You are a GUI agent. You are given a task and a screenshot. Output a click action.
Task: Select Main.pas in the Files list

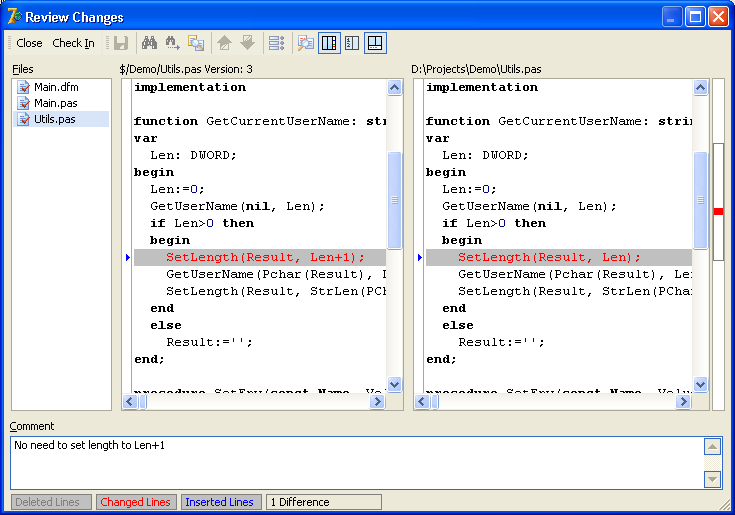coord(55,103)
